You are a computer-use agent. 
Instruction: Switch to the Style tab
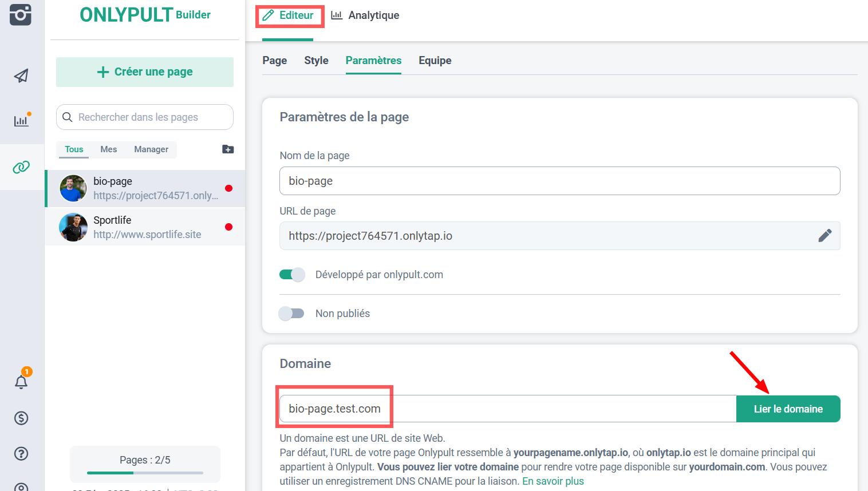316,61
